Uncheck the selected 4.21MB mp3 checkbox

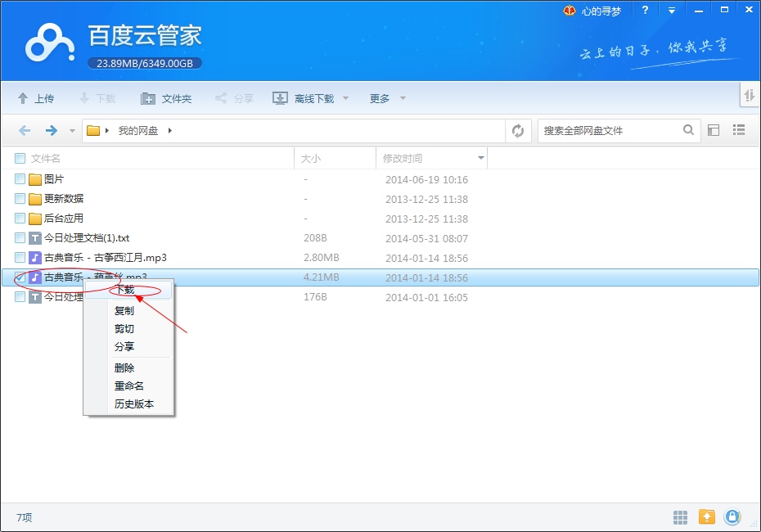pyautogui.click(x=20, y=277)
